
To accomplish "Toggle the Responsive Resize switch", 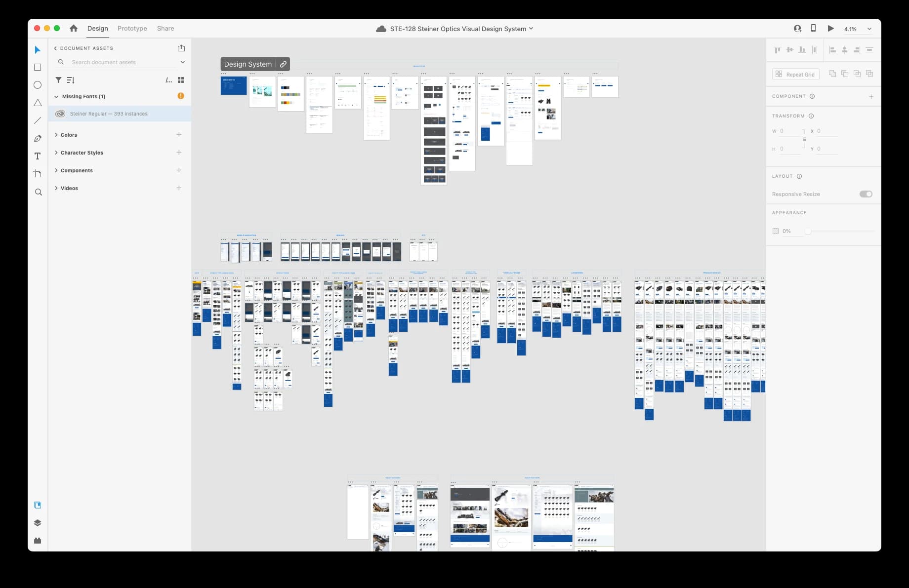I will 866,194.
